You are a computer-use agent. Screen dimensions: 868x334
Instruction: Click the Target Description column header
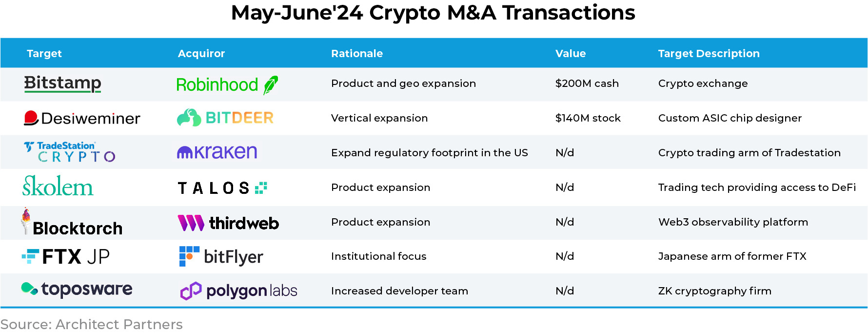(709, 53)
